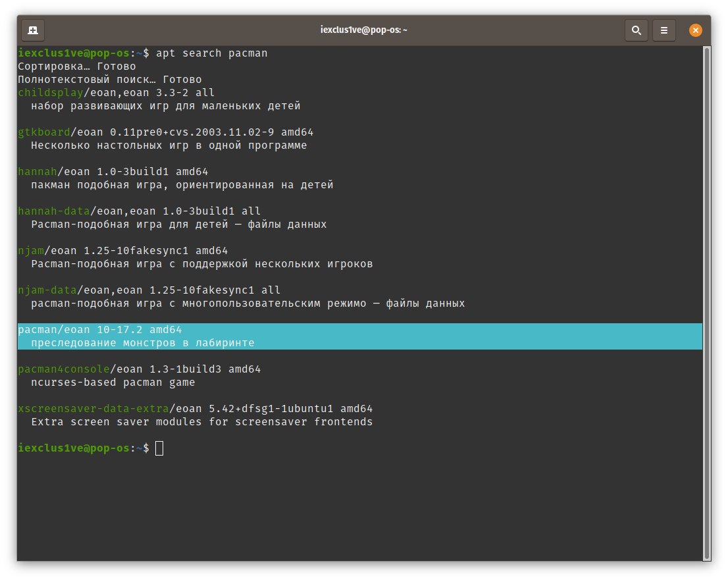The width and height of the screenshot is (728, 580).
Task: Click the hannah package name
Action: tap(37, 172)
